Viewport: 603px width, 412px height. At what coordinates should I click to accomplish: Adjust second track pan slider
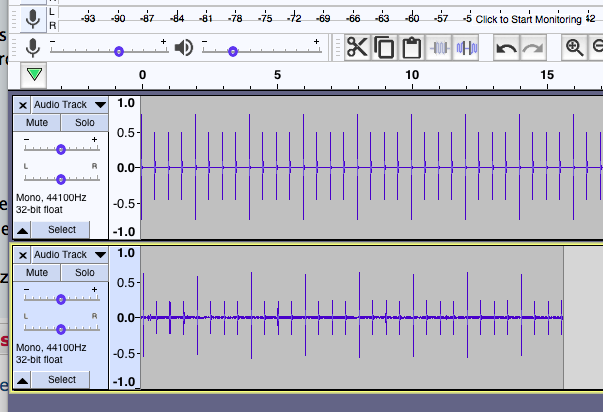[61, 329]
